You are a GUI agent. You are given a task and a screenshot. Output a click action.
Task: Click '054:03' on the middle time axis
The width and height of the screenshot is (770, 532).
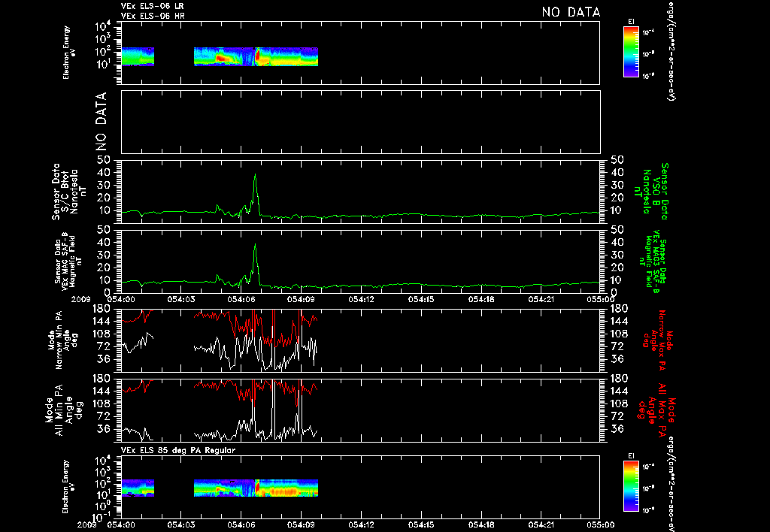point(180,299)
